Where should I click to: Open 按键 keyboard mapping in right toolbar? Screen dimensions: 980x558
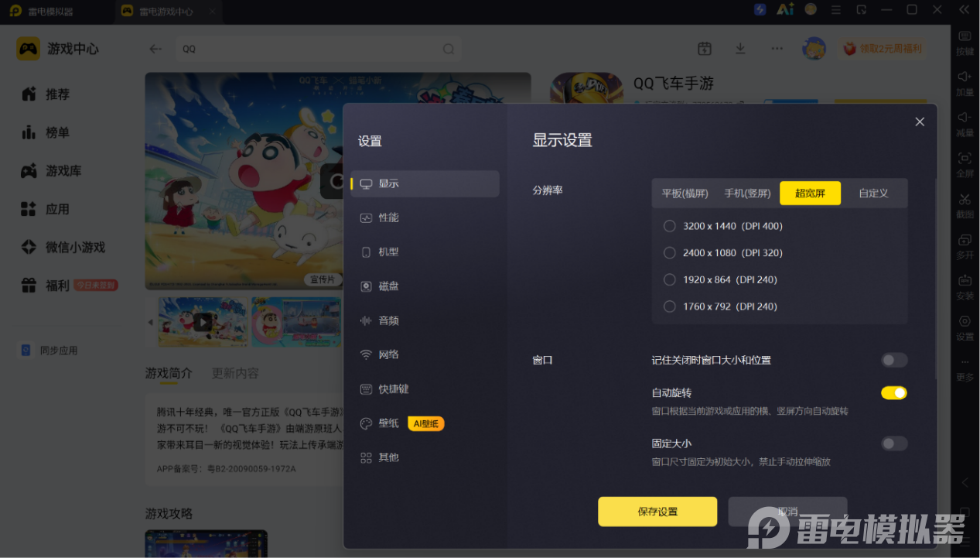coord(965,43)
